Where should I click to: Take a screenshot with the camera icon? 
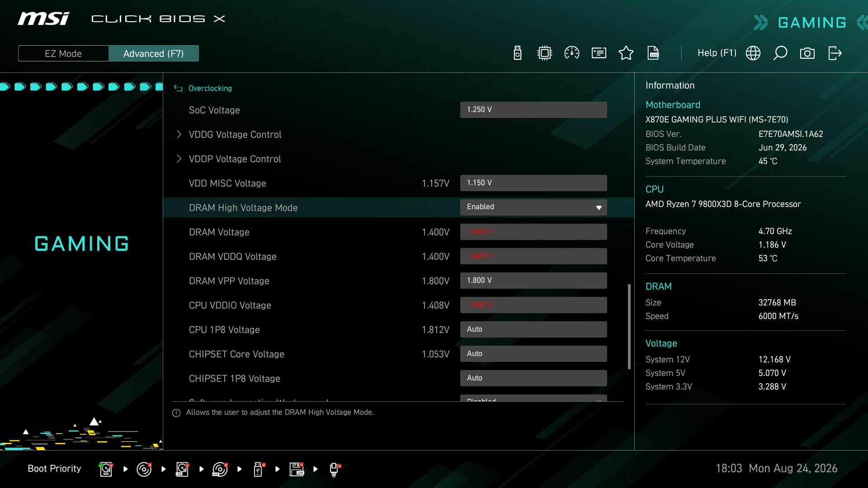(x=807, y=53)
